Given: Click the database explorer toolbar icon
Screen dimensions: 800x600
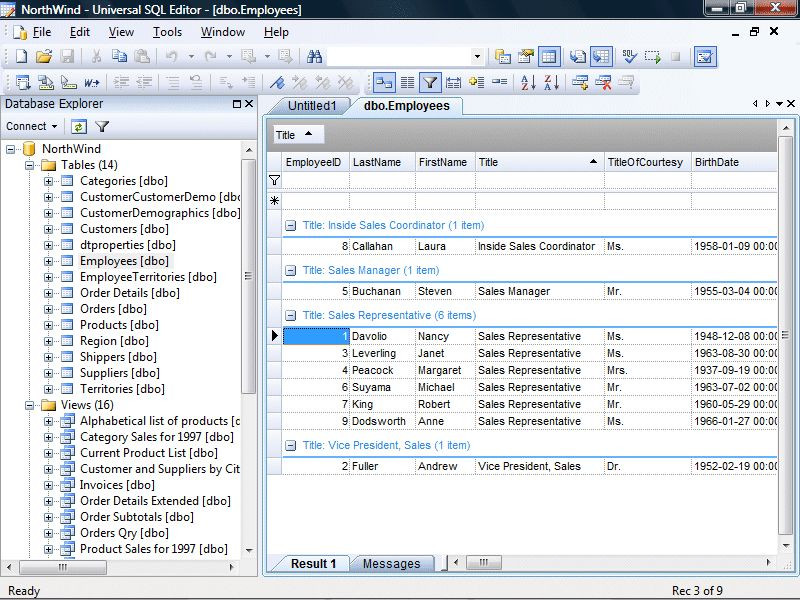Looking at the screenshot, I should (x=503, y=56).
